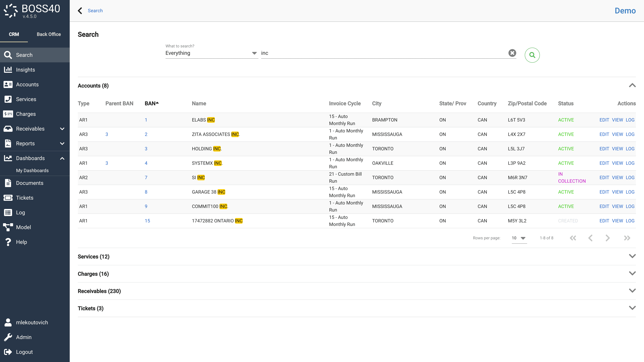644x362 pixels.
Task: Click VIEW for SI INC account
Action: click(617, 178)
